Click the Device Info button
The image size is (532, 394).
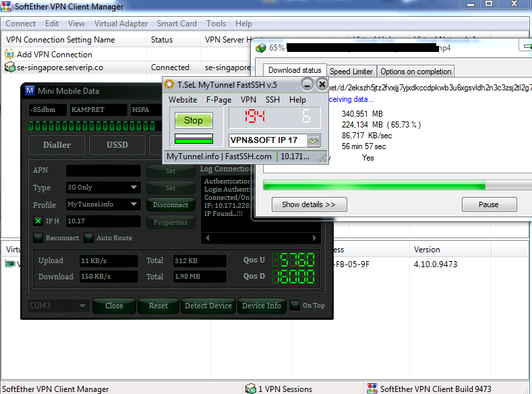[x=262, y=306]
